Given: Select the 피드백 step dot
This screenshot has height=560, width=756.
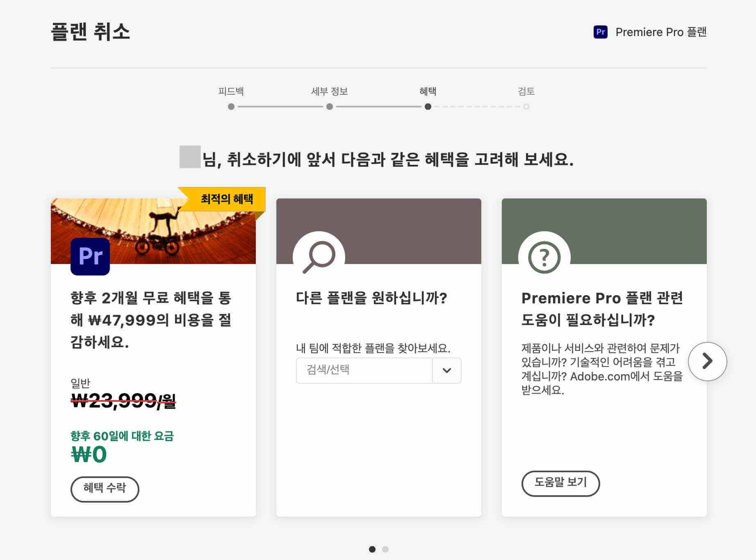Looking at the screenshot, I should 231,107.
